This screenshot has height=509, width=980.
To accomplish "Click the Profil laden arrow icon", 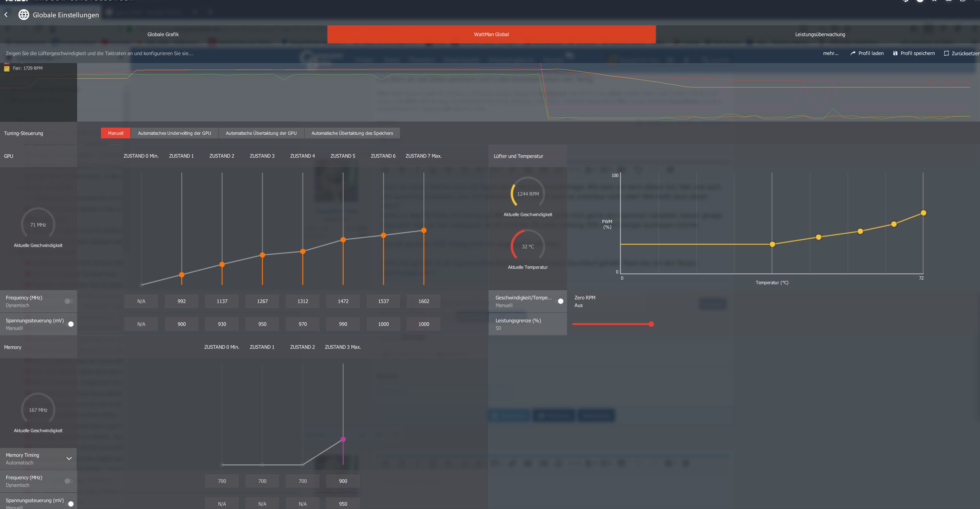I will pyautogui.click(x=853, y=53).
